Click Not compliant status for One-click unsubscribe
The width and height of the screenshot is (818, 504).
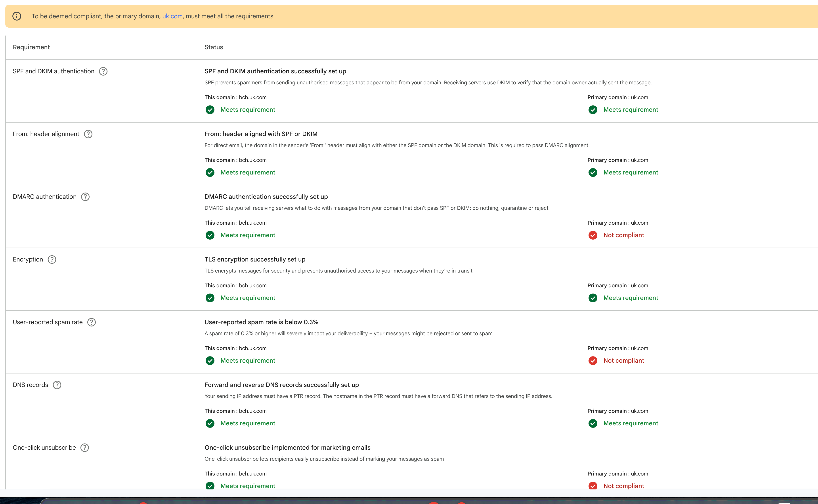(x=623, y=486)
